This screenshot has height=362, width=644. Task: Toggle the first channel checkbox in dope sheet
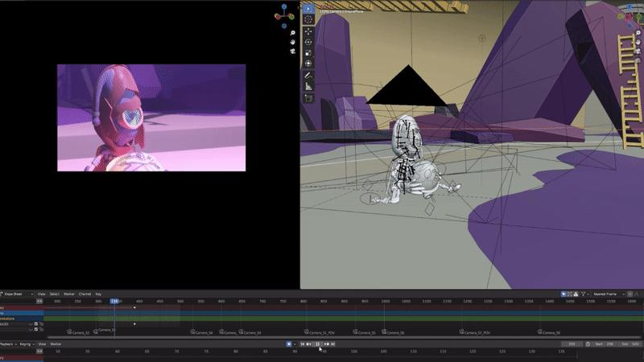coord(36,324)
